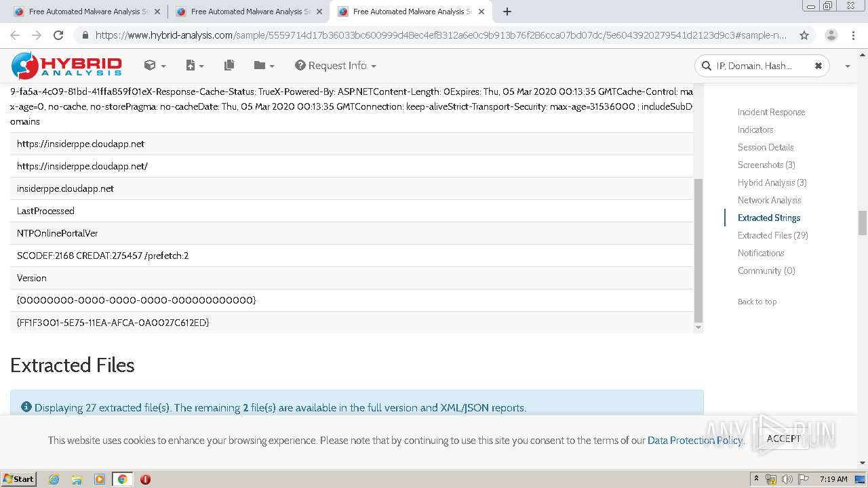Viewport: 868px width, 488px height.
Task: Open media player from taskbar
Action: (x=100, y=479)
